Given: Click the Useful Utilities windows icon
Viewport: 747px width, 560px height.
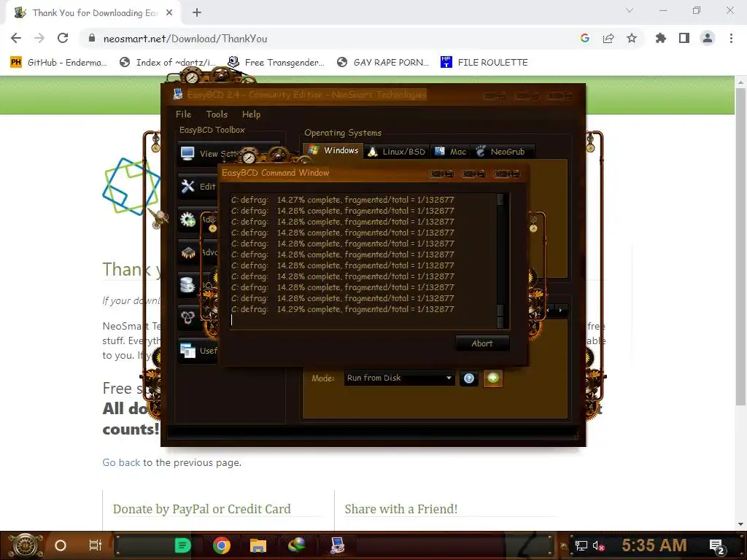Looking at the screenshot, I should 187,351.
